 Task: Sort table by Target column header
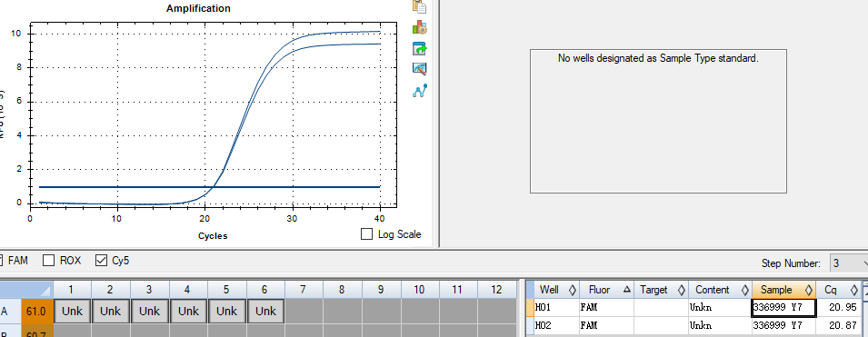[662, 290]
